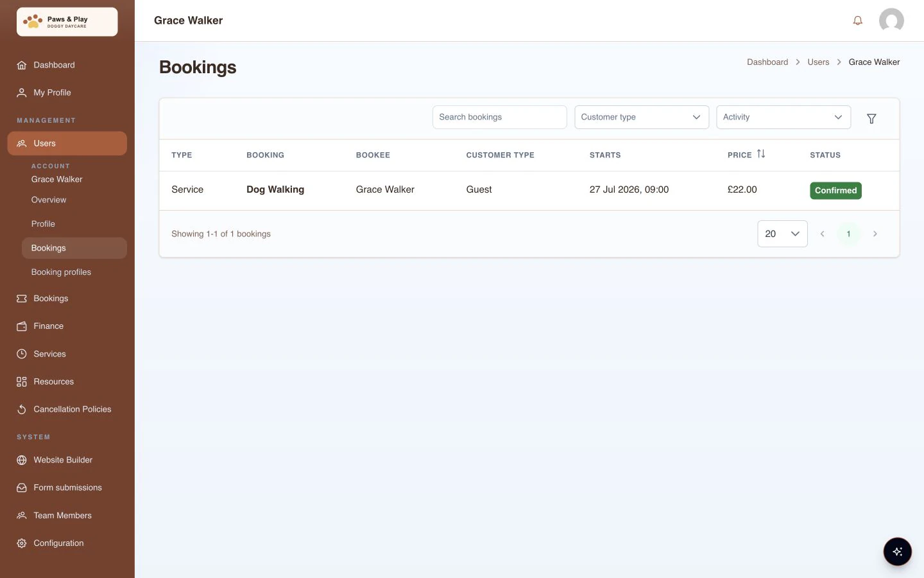Click the Form submissions inbox icon
This screenshot has height=578, width=924.
coord(22,487)
